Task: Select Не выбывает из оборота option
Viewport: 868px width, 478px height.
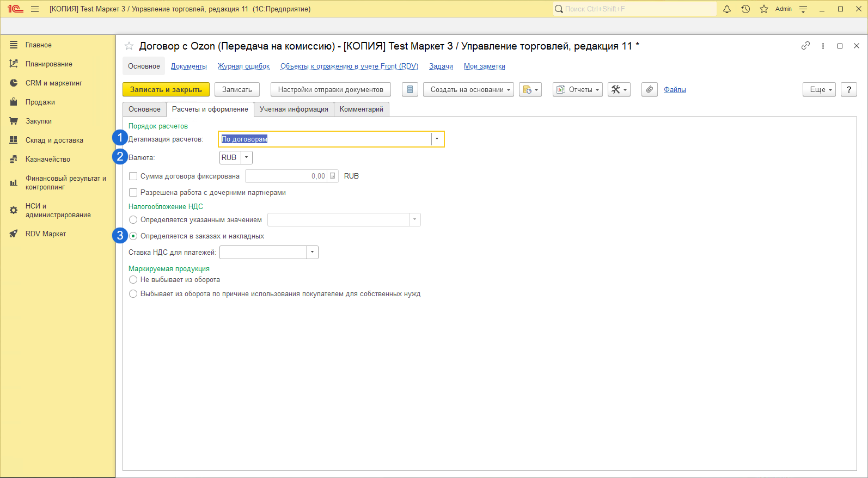Action: coord(133,280)
